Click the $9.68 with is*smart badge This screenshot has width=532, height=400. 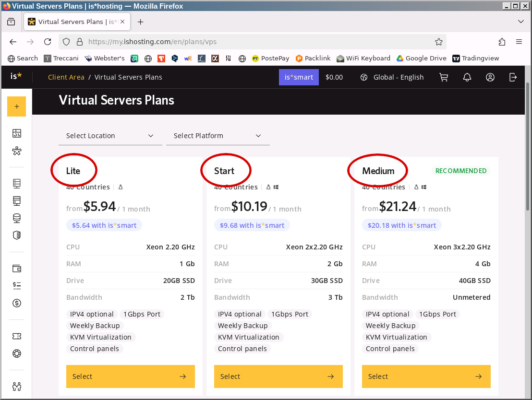tap(252, 225)
